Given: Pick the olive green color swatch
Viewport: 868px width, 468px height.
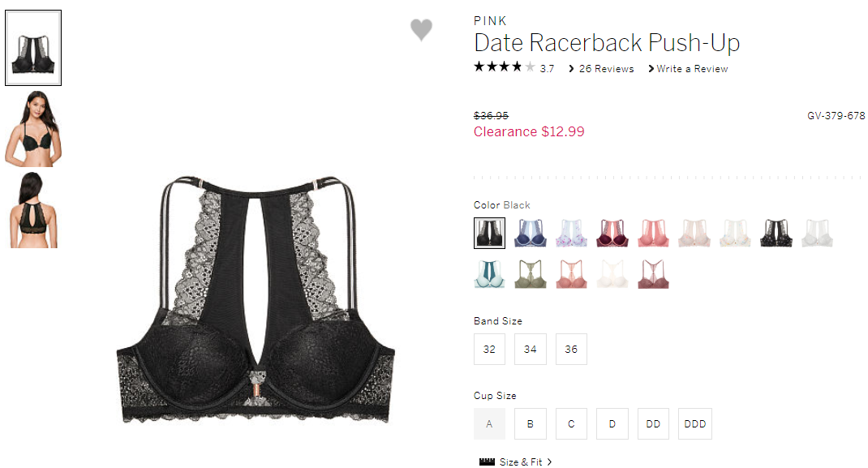Looking at the screenshot, I should (531, 274).
